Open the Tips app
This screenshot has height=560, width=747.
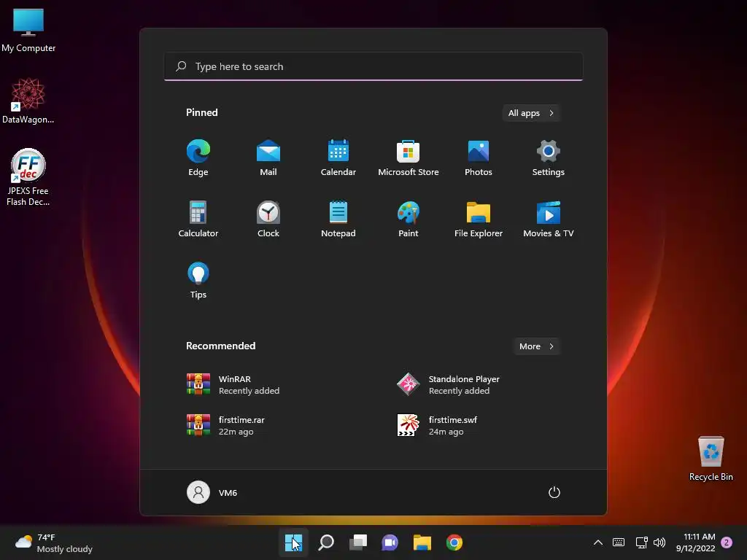click(x=198, y=281)
